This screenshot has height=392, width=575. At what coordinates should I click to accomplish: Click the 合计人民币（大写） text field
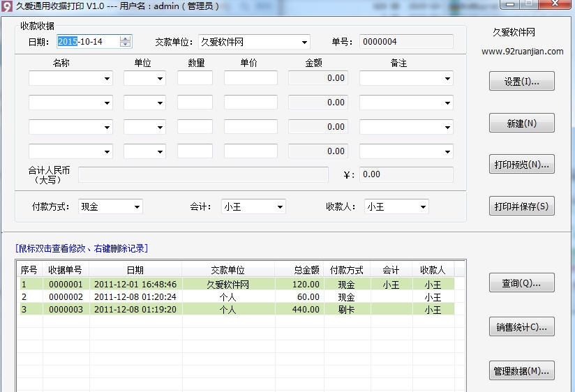(203, 174)
